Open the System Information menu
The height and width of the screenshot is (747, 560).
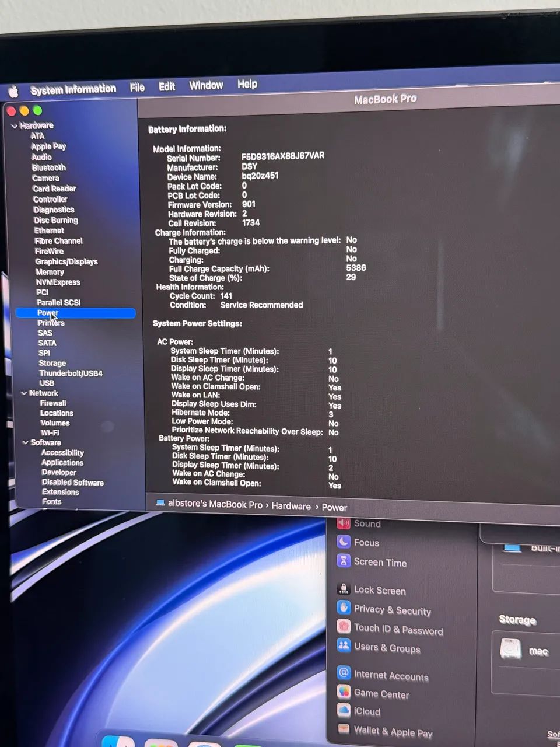point(73,89)
